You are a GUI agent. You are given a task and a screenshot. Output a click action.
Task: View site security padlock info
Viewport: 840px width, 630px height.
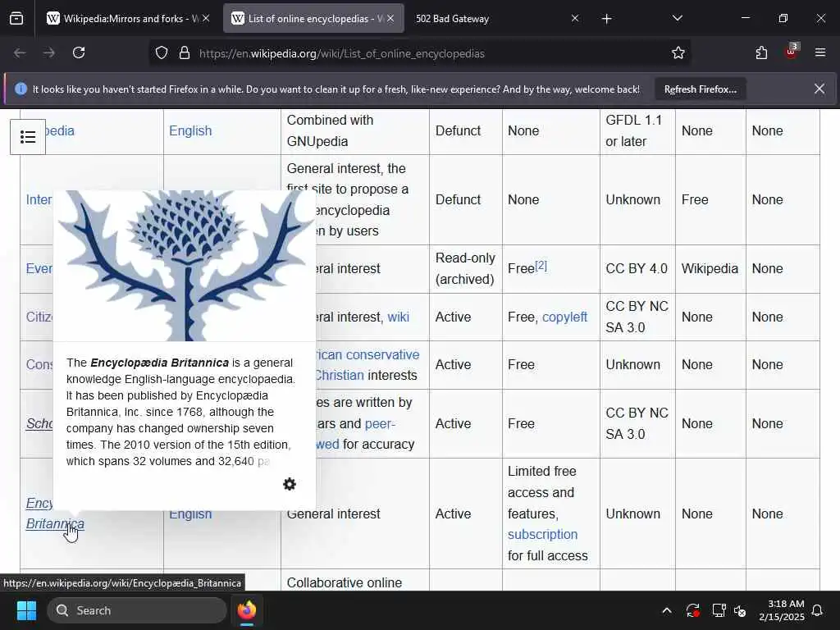point(185,53)
